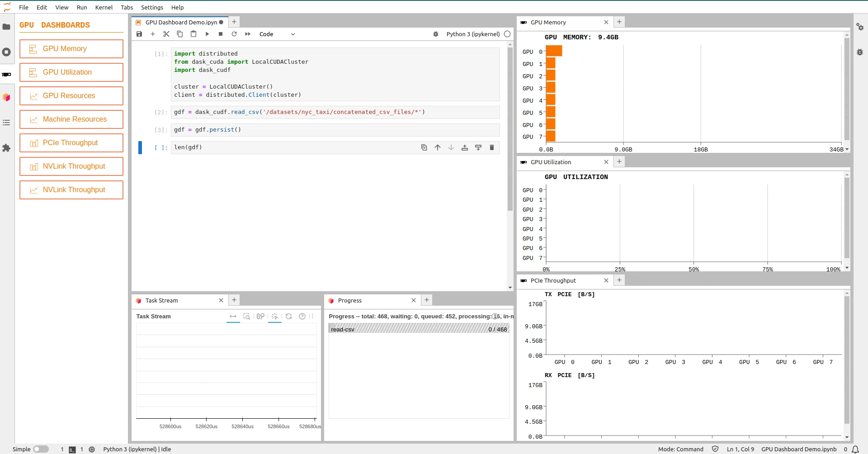Image resolution: width=868 pixels, height=454 pixels.
Task: Interrupt the kernel with the stop icon
Action: click(x=220, y=34)
